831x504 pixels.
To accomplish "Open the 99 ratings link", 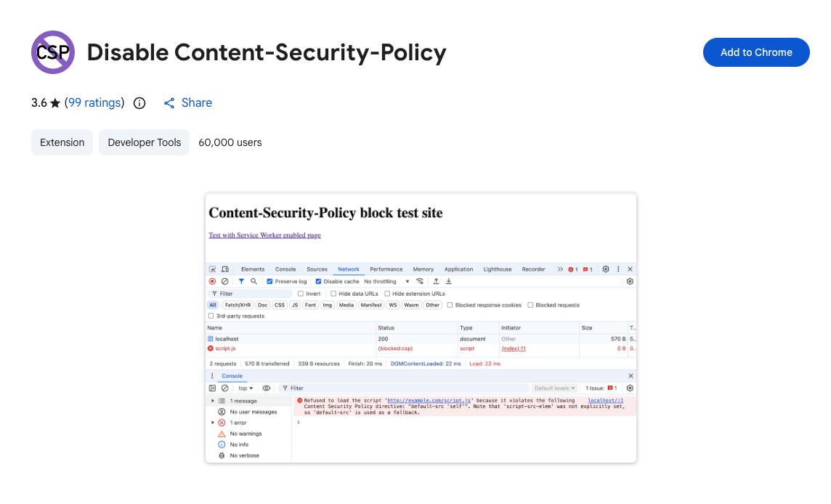I will tap(94, 103).
